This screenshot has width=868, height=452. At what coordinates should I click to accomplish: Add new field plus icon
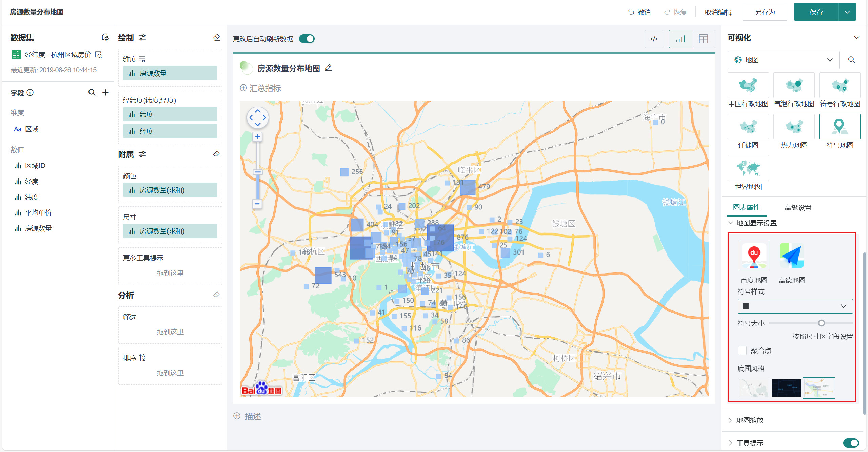point(105,92)
